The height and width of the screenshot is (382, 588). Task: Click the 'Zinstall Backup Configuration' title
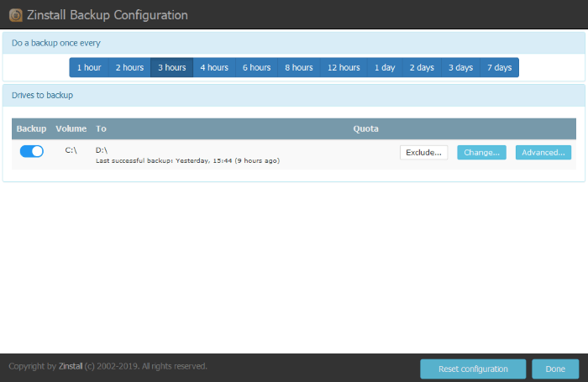tap(108, 15)
